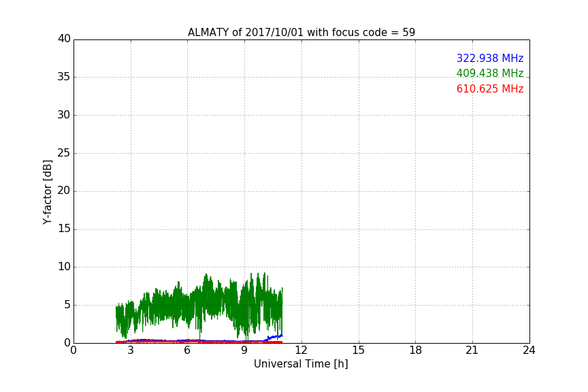Click the x-axis tick label 18
The height and width of the screenshot is (392, 588).
click(416, 350)
